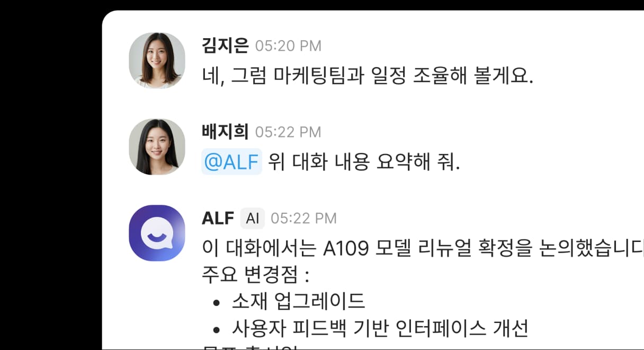Viewport: 644px width, 350px height.
Task: Click the 05:20 PM timestamp
Action: click(288, 46)
